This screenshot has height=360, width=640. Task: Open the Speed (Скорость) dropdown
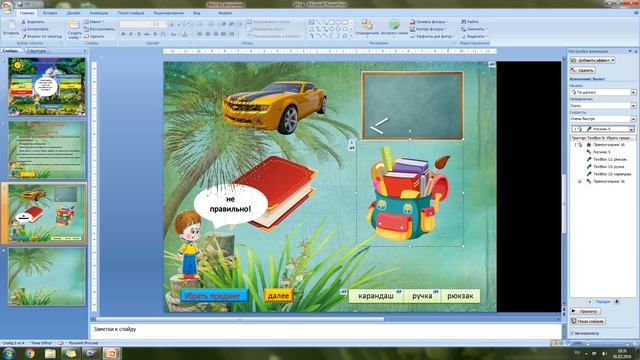coord(633,119)
